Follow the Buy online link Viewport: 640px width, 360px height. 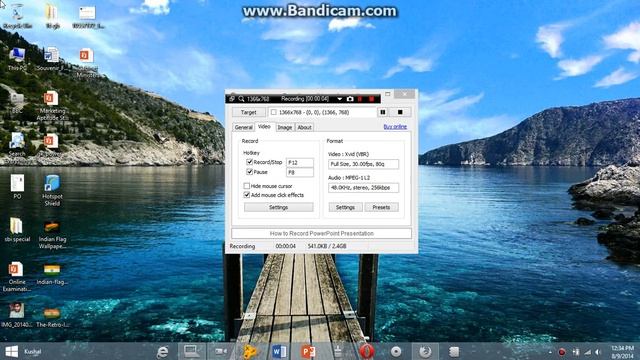click(x=395, y=127)
